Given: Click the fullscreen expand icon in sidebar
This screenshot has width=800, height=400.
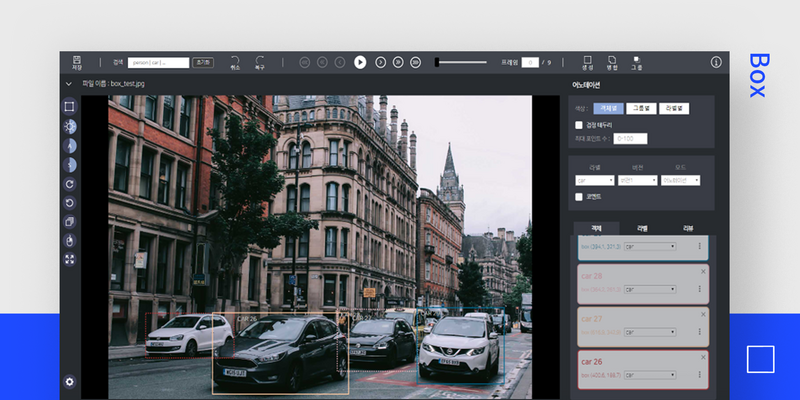Looking at the screenshot, I should [x=69, y=259].
